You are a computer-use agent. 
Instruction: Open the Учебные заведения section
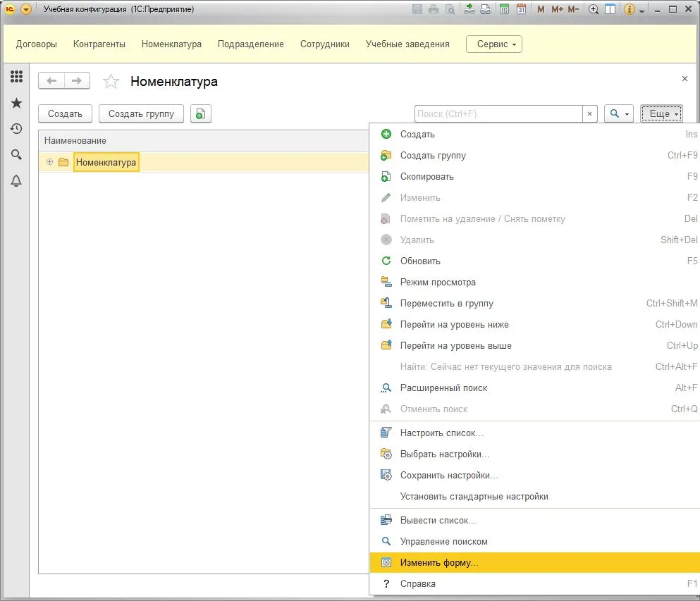tap(407, 44)
